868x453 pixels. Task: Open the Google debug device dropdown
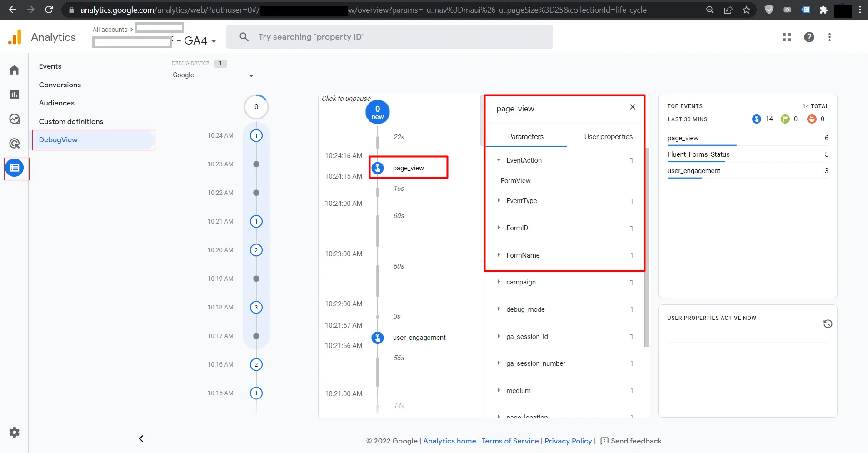[214, 75]
